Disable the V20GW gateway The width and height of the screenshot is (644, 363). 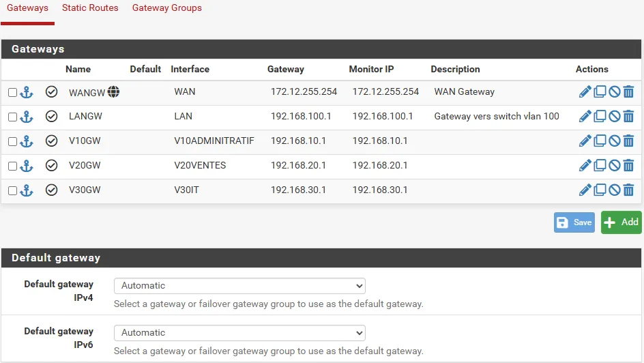click(x=615, y=166)
